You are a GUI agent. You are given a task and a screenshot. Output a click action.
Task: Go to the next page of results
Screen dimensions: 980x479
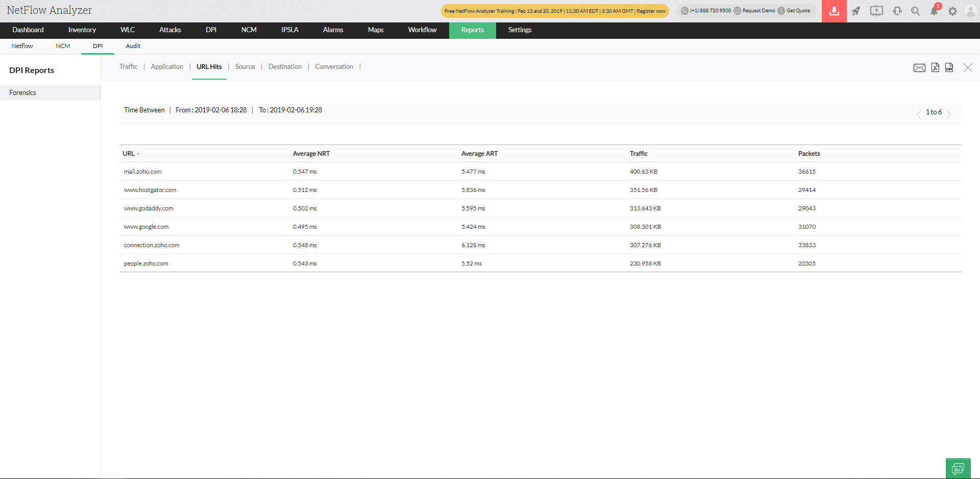949,114
